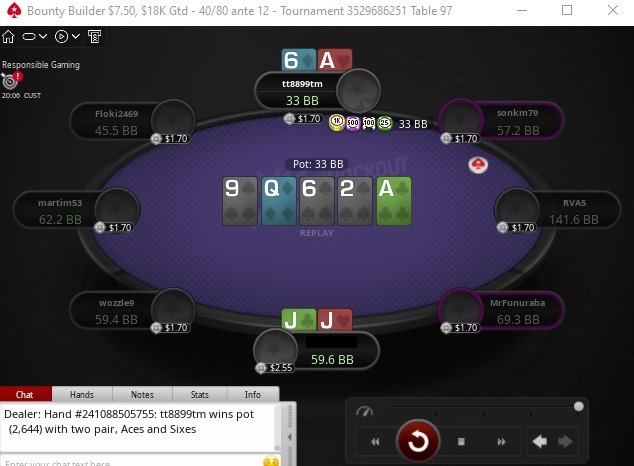The width and height of the screenshot is (634, 466).
Task: Open the Info tab
Action: coord(253,394)
